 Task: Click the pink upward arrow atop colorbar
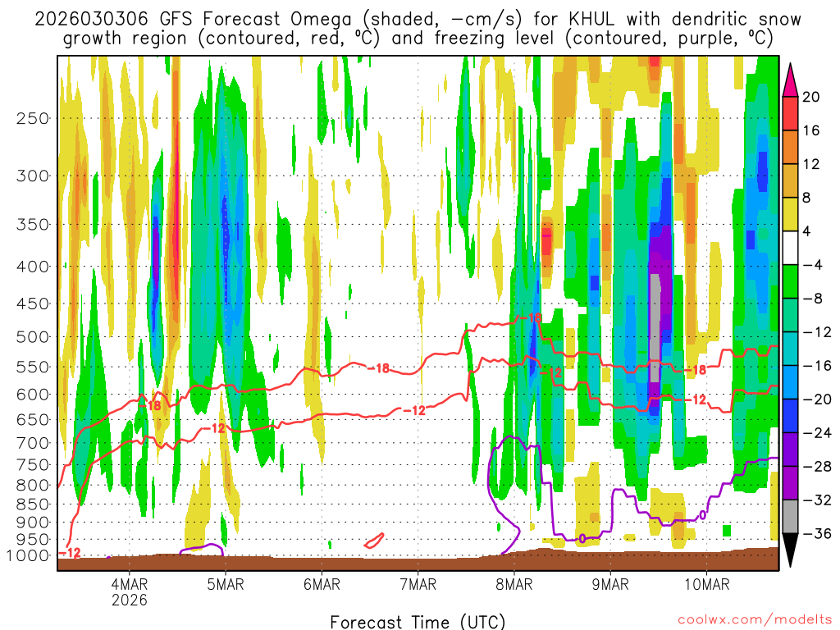(790, 80)
